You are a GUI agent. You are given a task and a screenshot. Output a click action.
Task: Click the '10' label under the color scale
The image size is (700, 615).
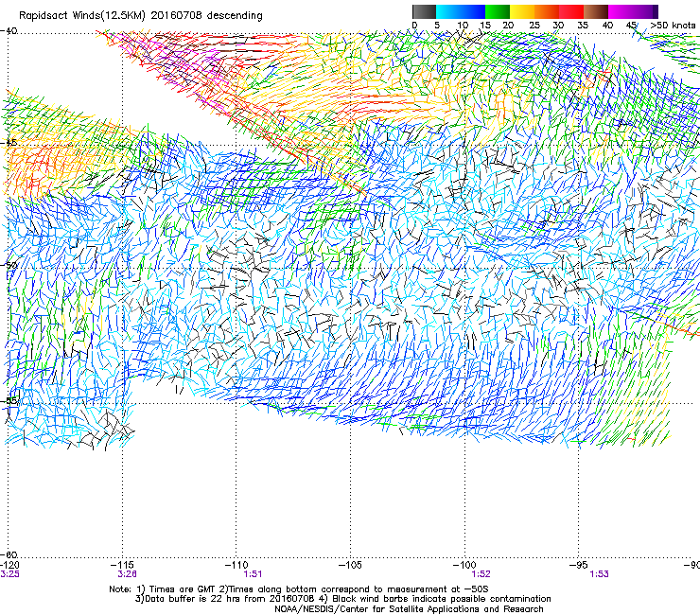tap(463, 26)
